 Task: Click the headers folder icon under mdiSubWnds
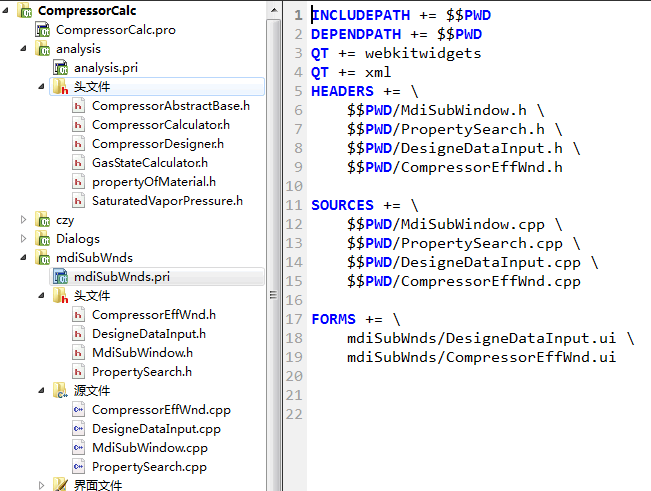[60, 296]
